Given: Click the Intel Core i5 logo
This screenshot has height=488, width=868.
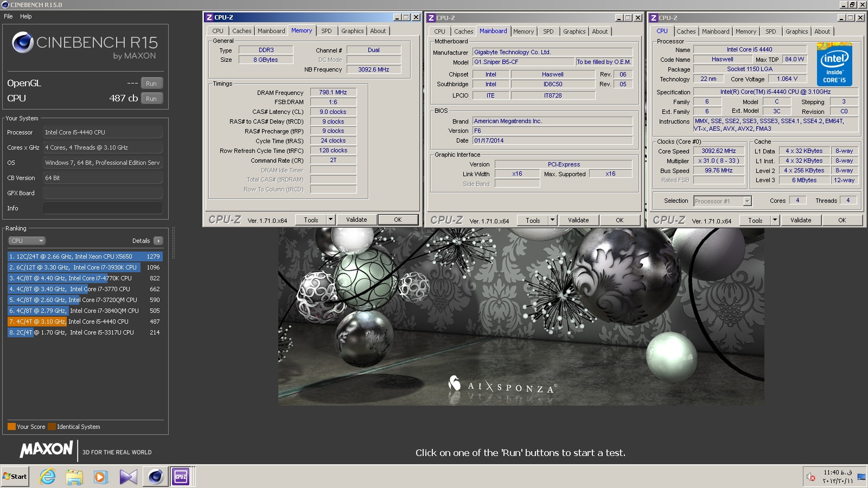Looking at the screenshot, I should 834,64.
